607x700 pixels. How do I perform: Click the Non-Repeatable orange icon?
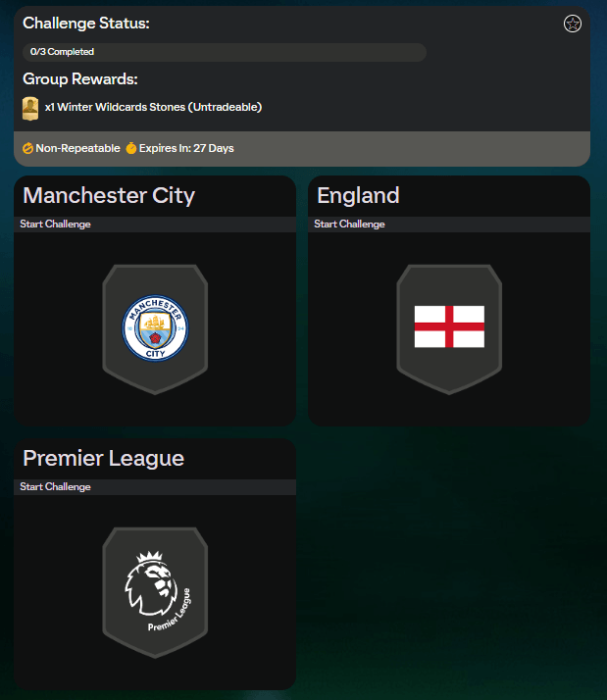coord(27,148)
